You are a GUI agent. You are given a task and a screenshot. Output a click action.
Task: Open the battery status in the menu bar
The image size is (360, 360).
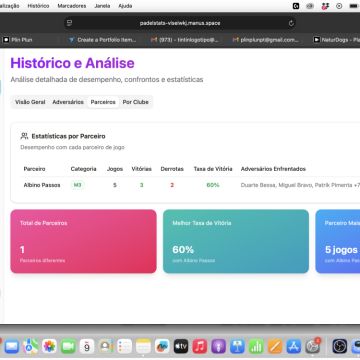coord(354,6)
